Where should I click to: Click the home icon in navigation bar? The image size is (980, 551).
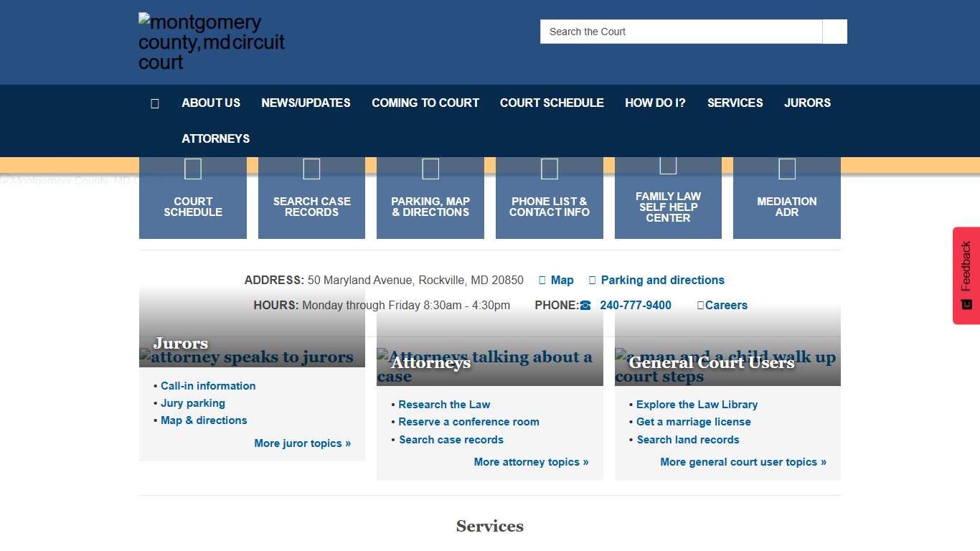pyautogui.click(x=154, y=103)
